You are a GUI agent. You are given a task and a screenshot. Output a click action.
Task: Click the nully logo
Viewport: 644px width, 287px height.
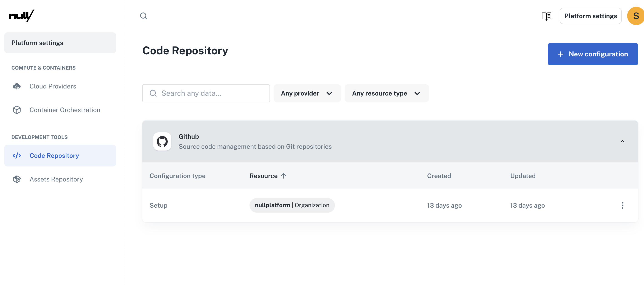point(22,16)
